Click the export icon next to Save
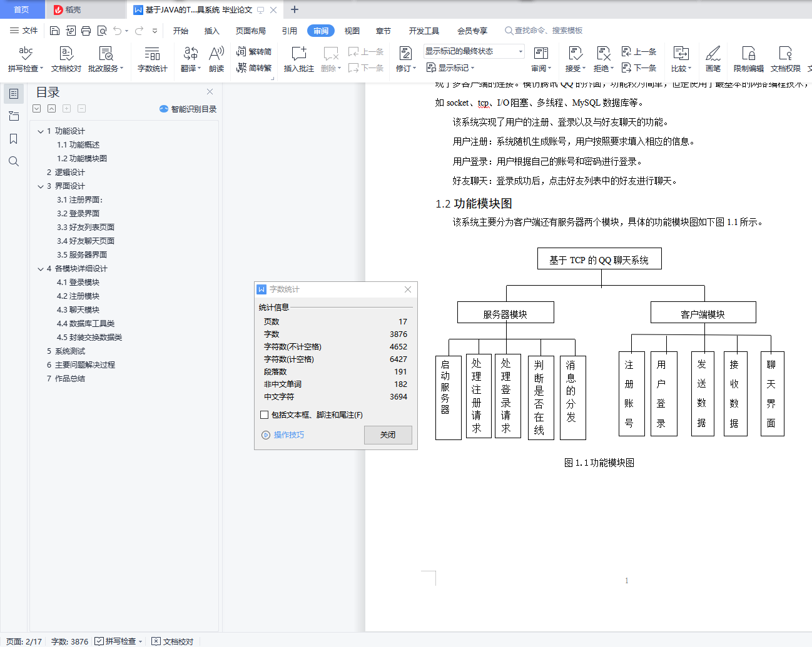812x647 pixels. (x=70, y=31)
